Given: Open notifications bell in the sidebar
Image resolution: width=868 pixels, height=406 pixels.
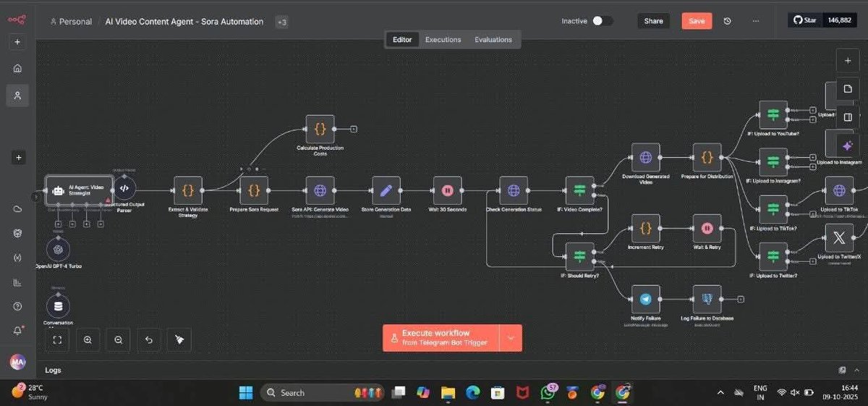Looking at the screenshot, I should 17,331.
